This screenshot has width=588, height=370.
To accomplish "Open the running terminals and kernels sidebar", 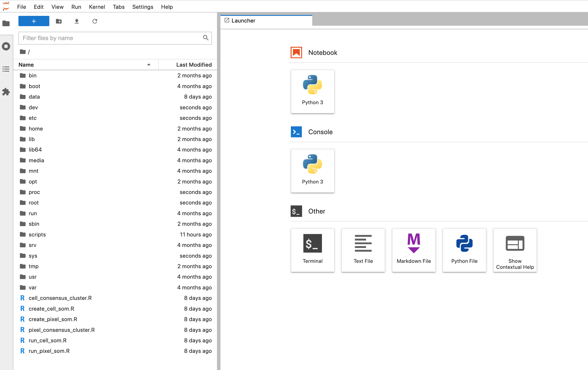I will click(x=6, y=46).
